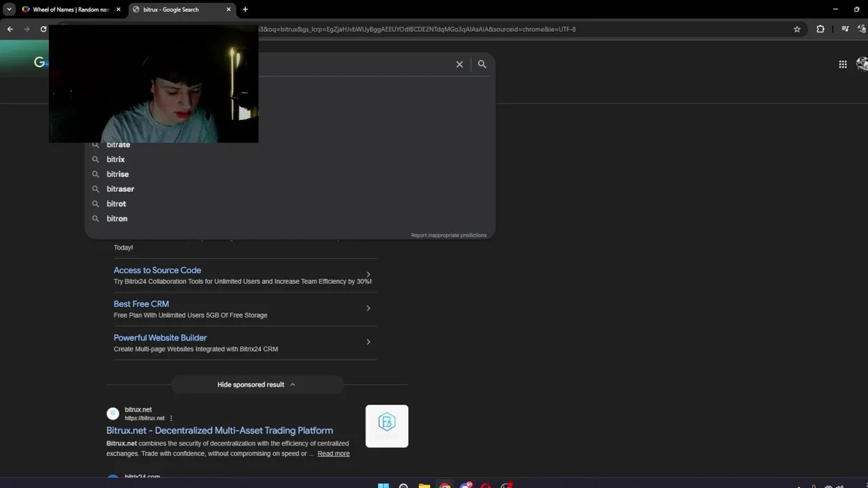The image size is (868, 488).
Task: Close the Wheel of Names tab
Action: coord(119,9)
